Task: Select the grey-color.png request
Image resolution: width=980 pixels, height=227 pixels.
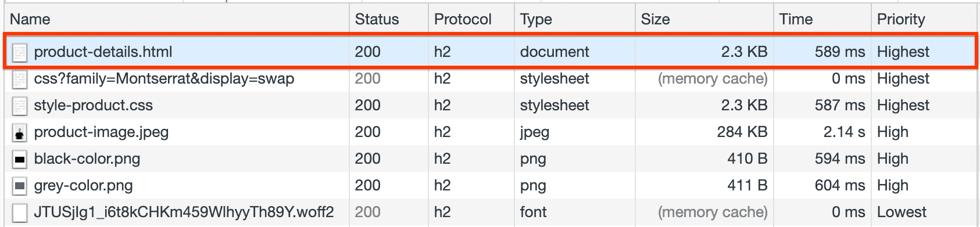Action: coord(491,185)
